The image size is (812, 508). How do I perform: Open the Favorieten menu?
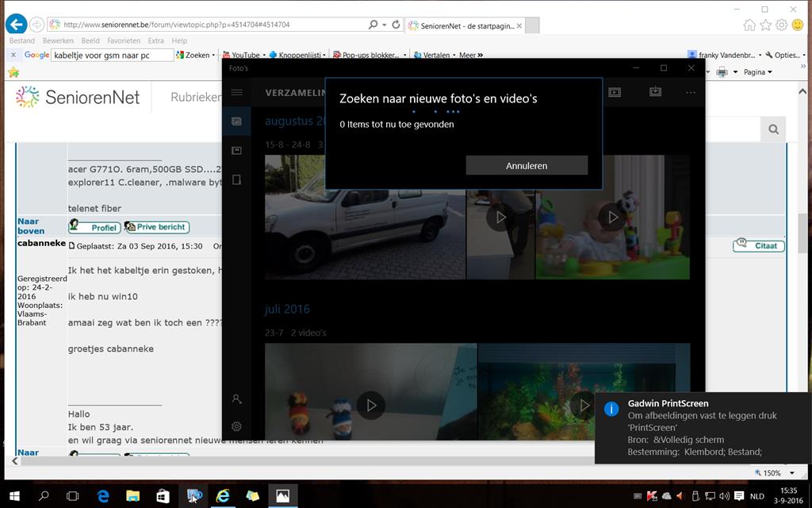tap(124, 40)
